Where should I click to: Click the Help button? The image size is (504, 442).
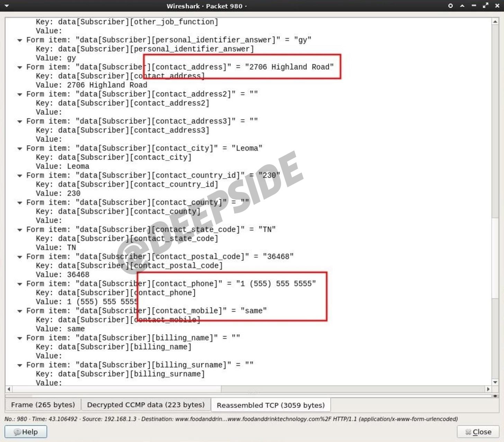click(x=26, y=432)
